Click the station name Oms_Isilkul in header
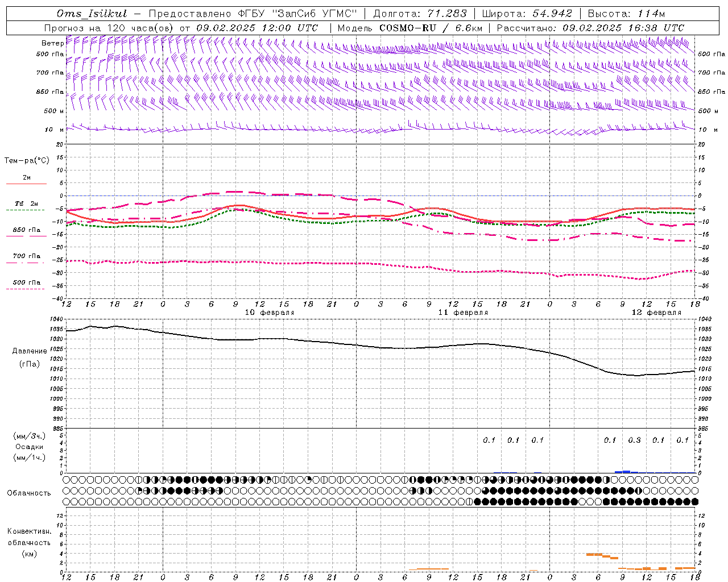Screen dimensions: 728x582 [92, 14]
